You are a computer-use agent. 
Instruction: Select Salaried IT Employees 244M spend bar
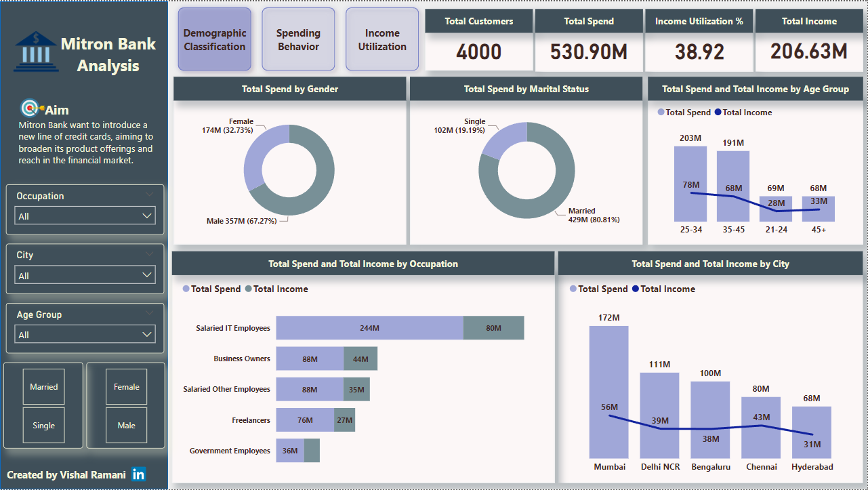coord(369,328)
